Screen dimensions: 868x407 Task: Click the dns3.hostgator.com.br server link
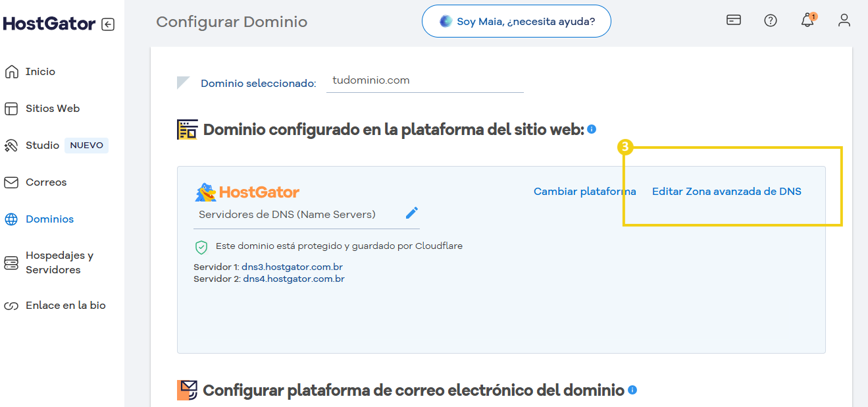292,267
